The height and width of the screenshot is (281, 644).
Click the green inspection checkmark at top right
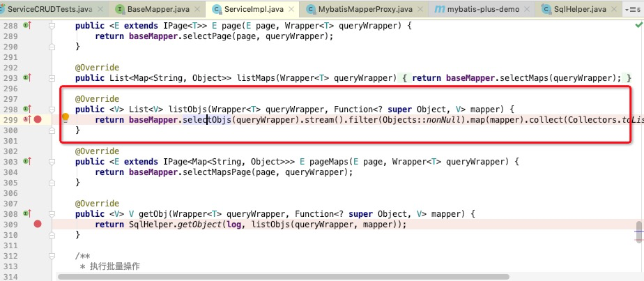[x=638, y=25]
